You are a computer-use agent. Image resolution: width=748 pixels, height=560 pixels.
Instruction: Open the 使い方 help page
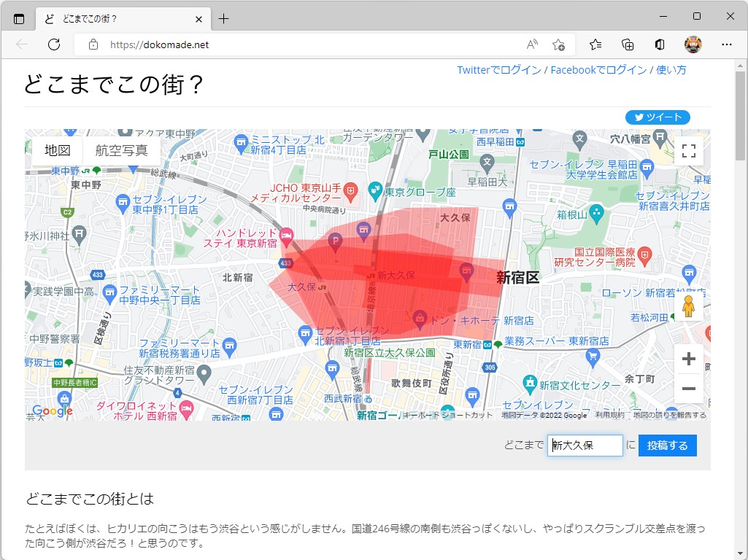(x=671, y=69)
